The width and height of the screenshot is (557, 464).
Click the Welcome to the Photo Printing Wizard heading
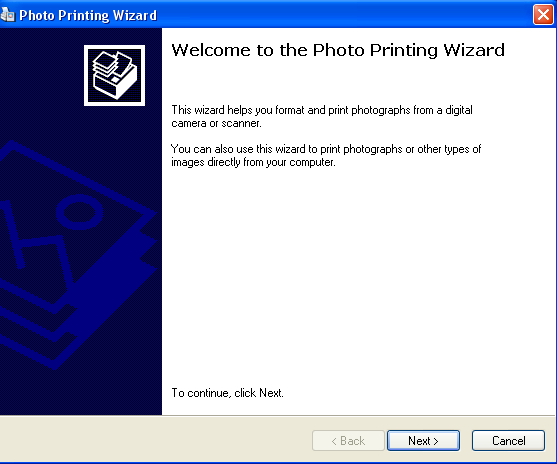338,50
